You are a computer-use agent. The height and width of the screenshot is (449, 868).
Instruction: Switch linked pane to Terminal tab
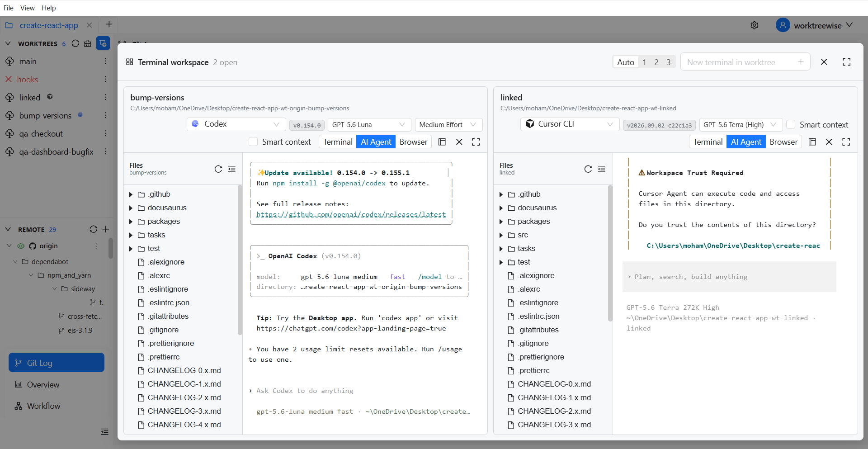[x=708, y=142]
